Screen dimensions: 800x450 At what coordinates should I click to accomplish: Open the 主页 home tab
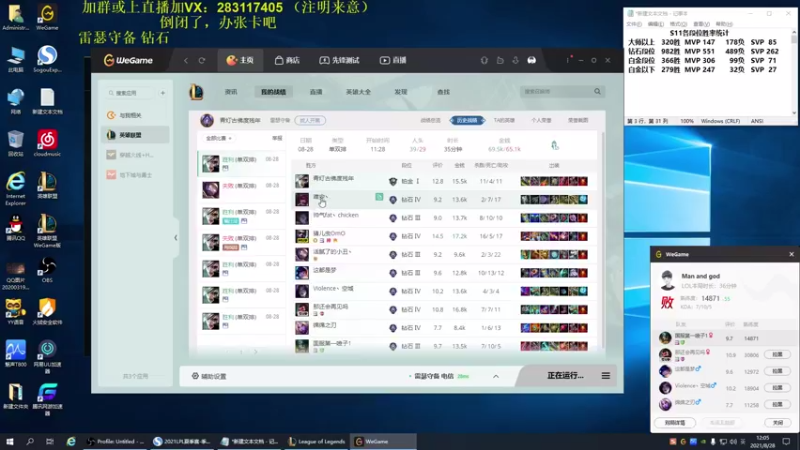pyautogui.click(x=240, y=60)
